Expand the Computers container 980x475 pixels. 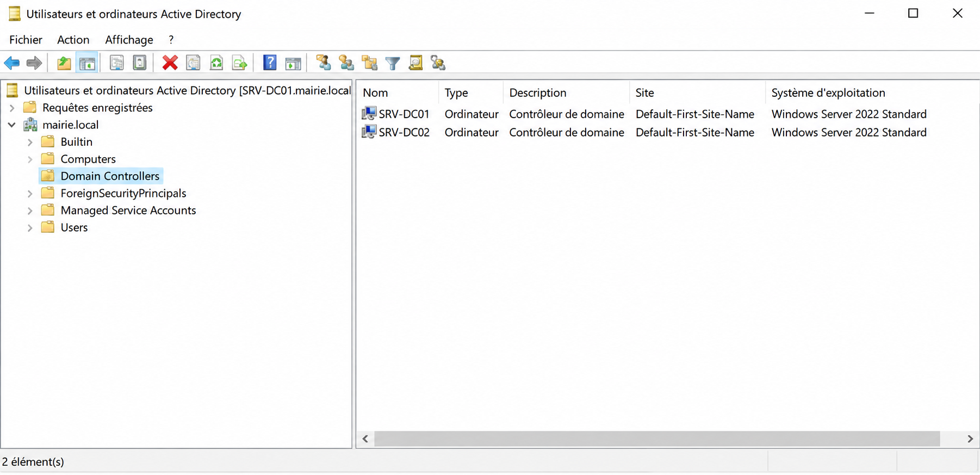coord(30,159)
